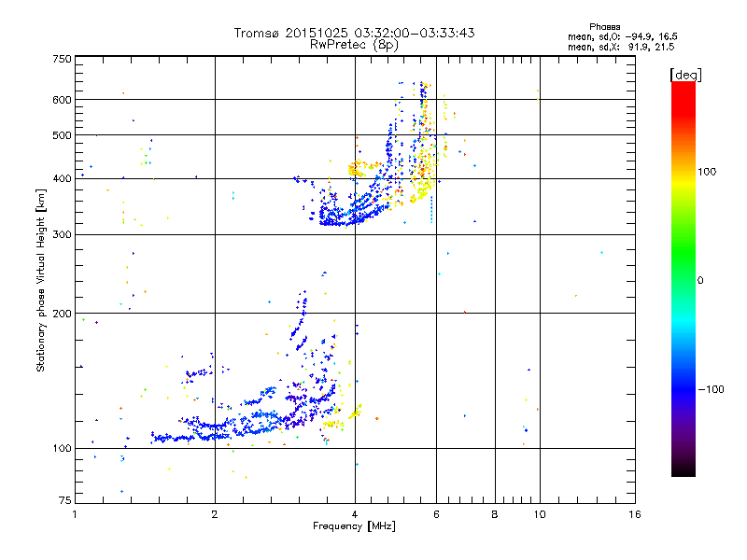The image size is (747, 560).
Task: Click the y-axis tick label '400'
Action: pyautogui.click(x=62, y=179)
